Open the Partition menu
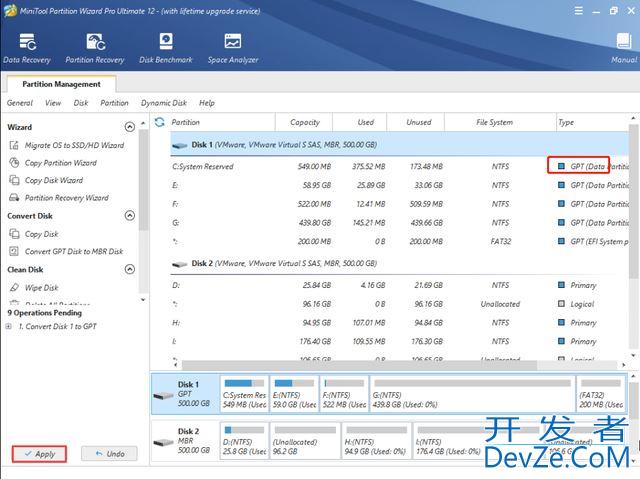The height and width of the screenshot is (479, 640). (114, 103)
